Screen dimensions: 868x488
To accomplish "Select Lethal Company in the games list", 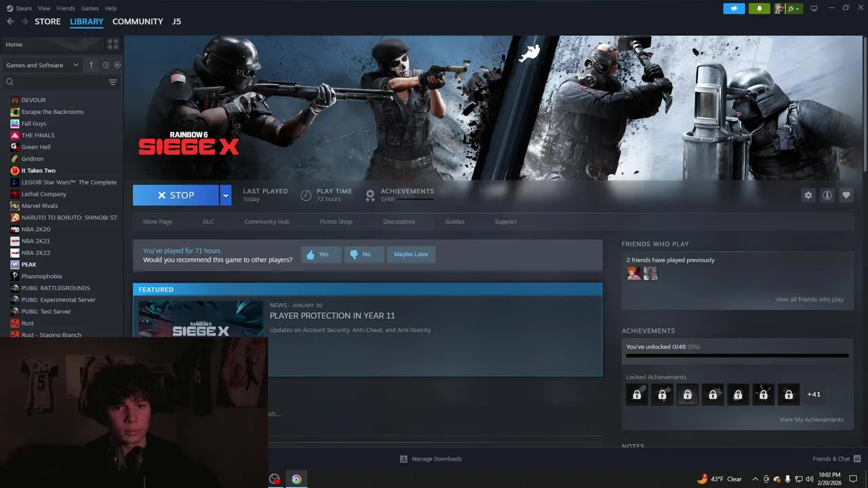I will 43,194.
